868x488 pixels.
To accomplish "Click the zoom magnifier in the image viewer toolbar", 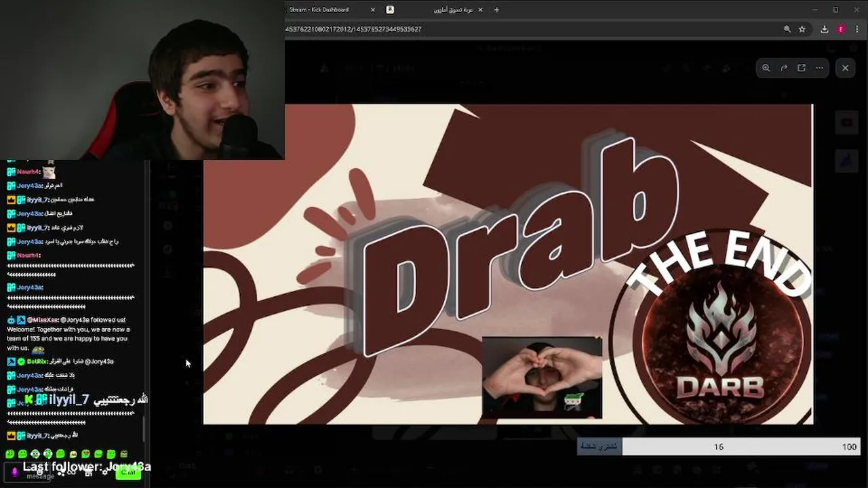I will pos(766,68).
